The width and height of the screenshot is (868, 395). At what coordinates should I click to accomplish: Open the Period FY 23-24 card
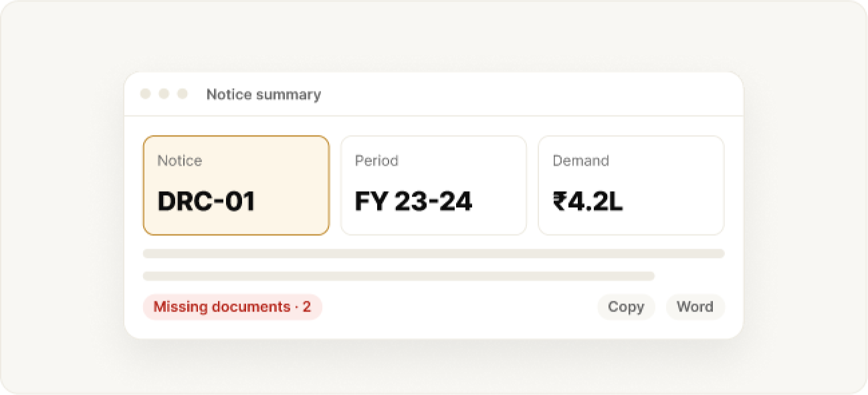433,186
